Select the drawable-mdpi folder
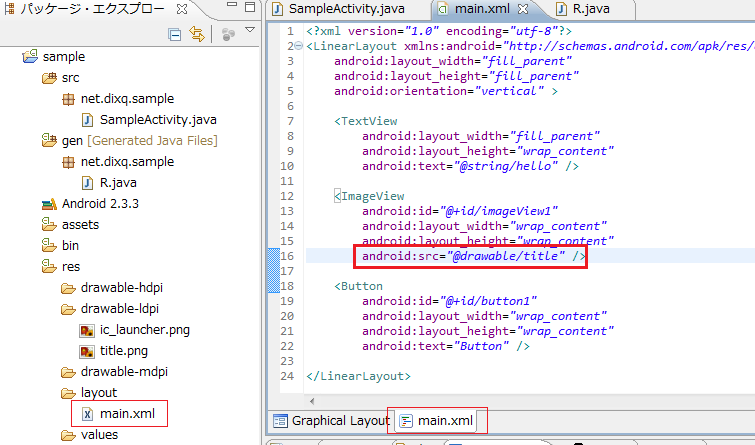This screenshot has height=445, width=755. [124, 372]
